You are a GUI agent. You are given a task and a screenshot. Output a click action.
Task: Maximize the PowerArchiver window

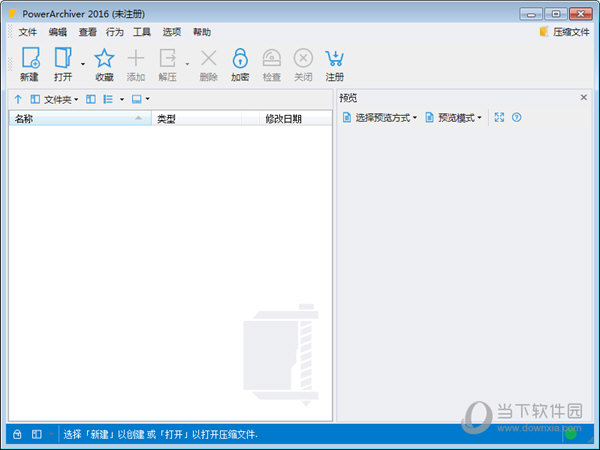pyautogui.click(x=556, y=14)
